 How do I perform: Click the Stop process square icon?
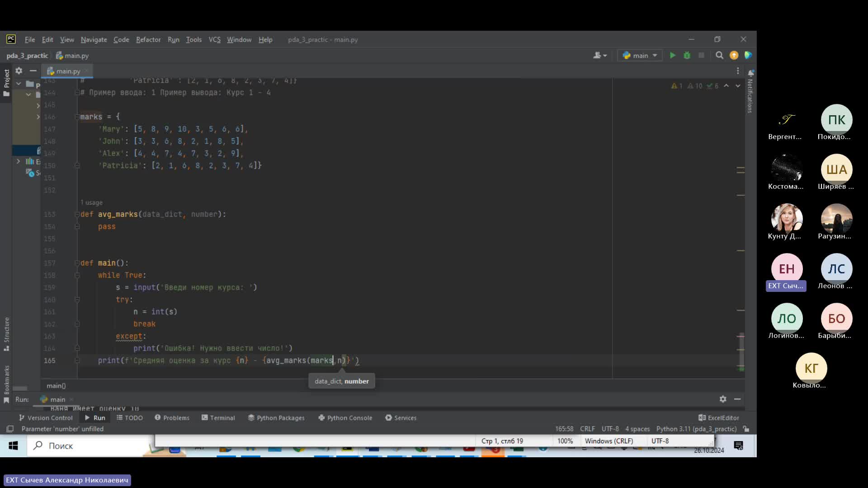[701, 55]
